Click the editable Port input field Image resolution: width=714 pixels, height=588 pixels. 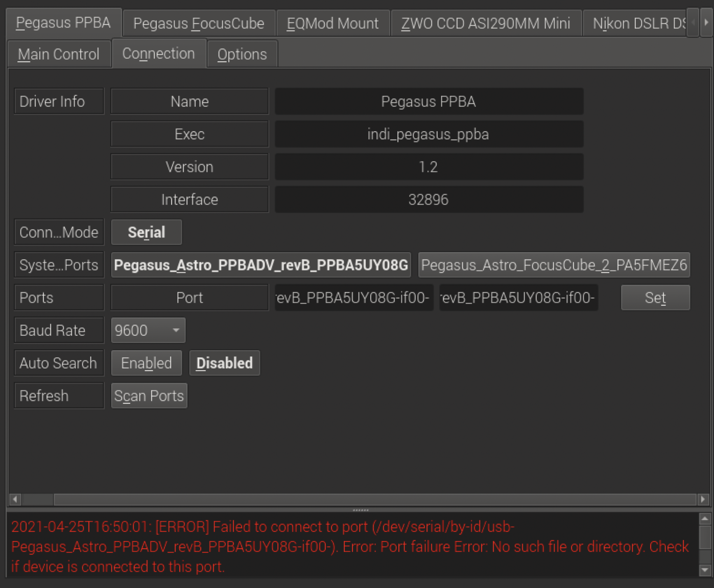tap(518, 298)
